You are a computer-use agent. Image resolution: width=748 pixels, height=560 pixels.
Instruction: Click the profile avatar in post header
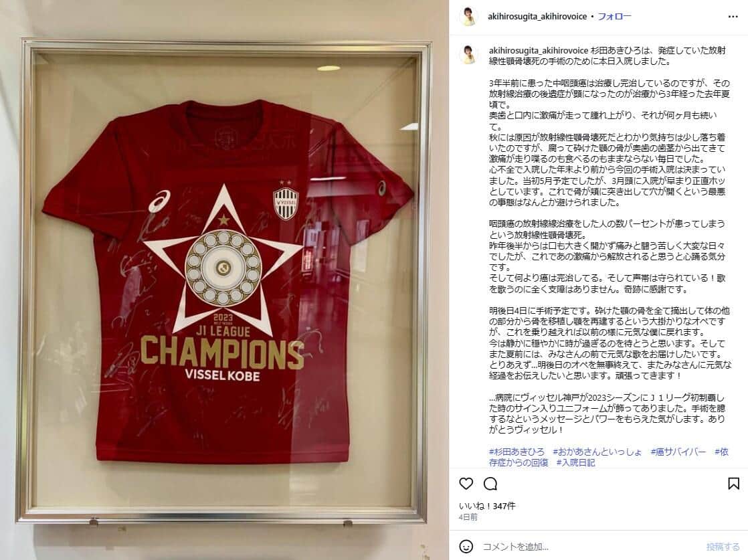pos(468,17)
